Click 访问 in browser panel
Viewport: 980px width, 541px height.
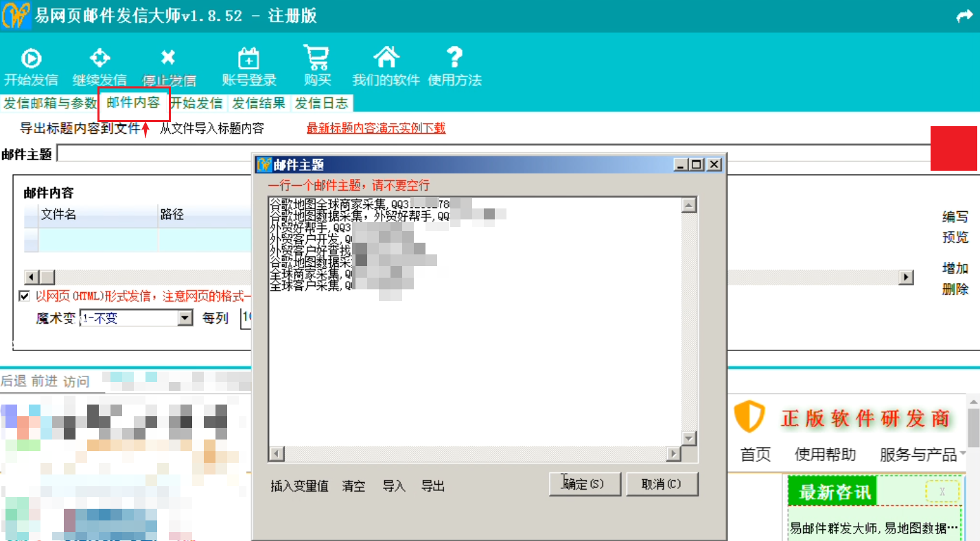tap(76, 381)
